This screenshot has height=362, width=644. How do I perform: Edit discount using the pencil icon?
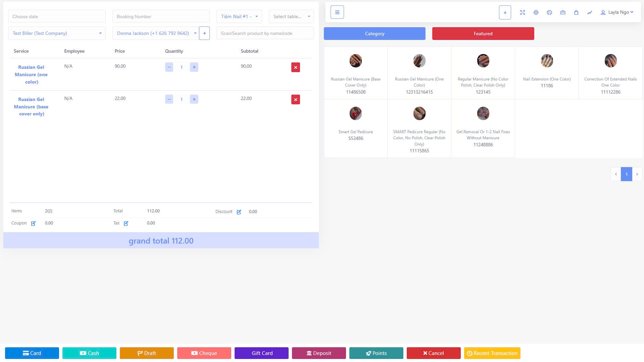(x=239, y=212)
